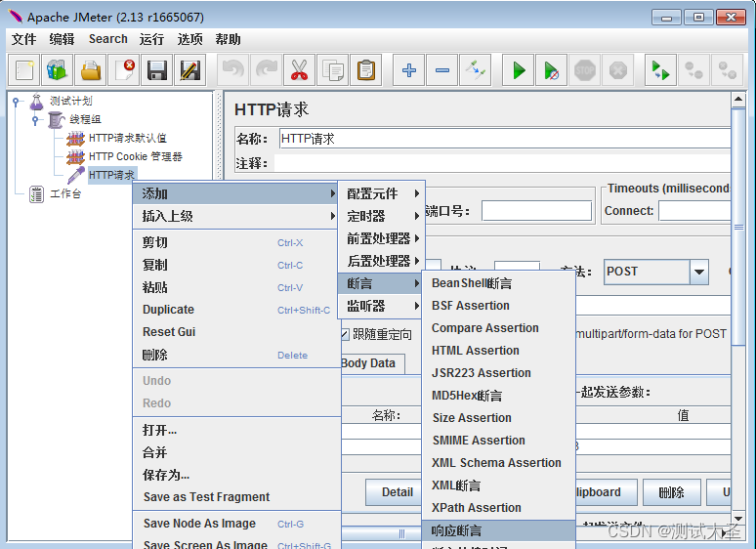Screen dimensions: 756x549
Task: Click Start no pauses icon
Action: [552, 70]
